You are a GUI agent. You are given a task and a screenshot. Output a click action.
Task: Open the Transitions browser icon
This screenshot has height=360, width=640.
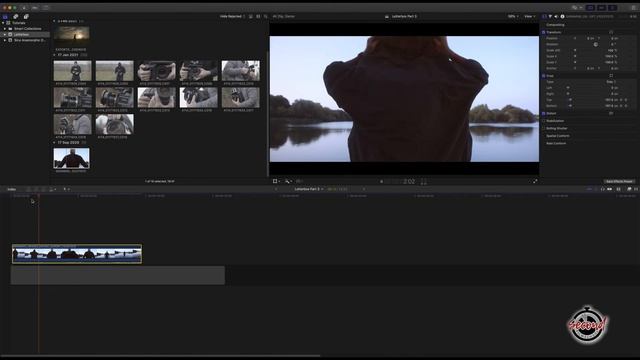point(636,189)
